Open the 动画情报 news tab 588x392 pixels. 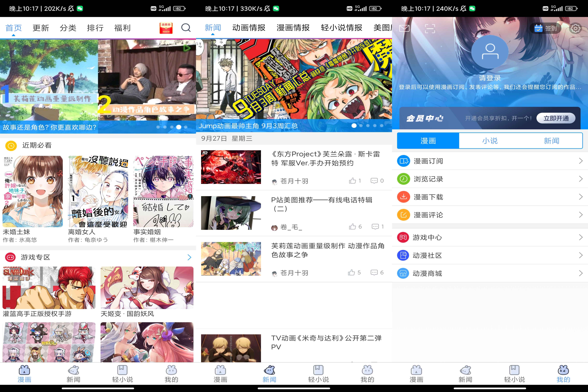point(248,28)
